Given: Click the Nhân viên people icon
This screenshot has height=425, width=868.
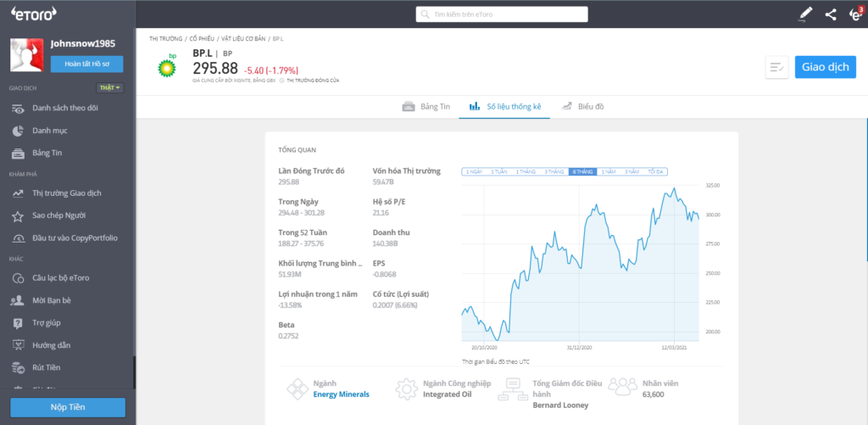Looking at the screenshot, I should (623, 387).
